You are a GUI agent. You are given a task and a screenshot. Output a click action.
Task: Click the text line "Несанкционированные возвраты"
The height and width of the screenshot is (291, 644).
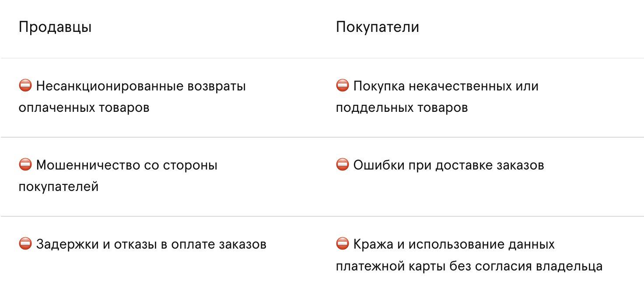(x=141, y=86)
